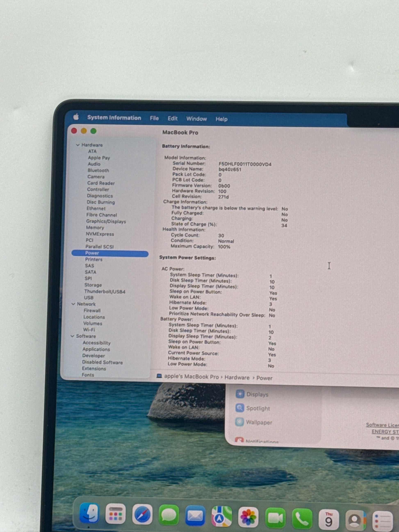The width and height of the screenshot is (399, 532).
Task: Open the File menu
Action: 154,118
